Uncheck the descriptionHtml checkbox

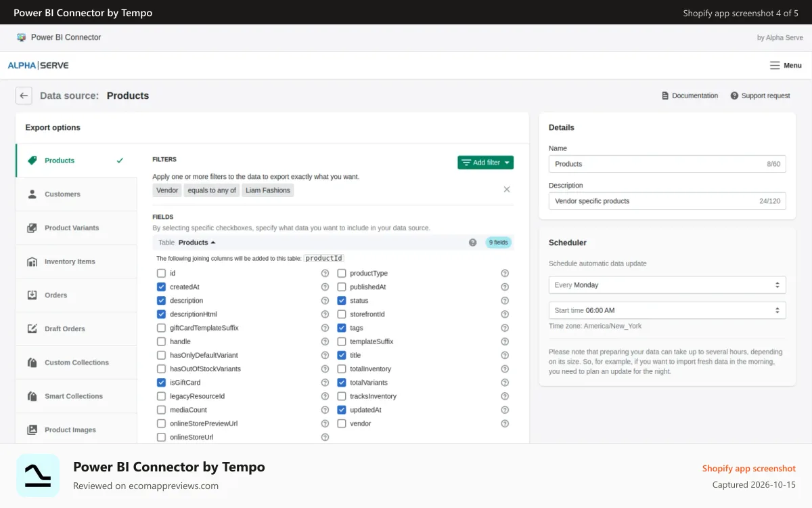coord(161,314)
